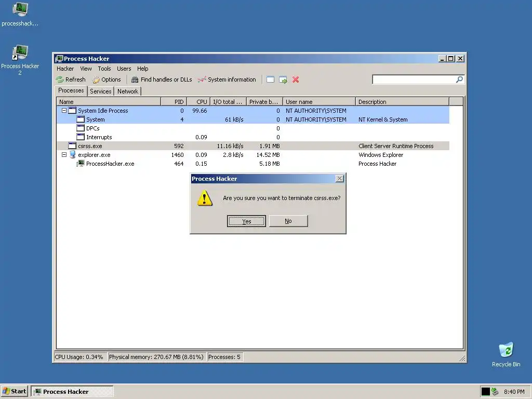Click 'Windows Explorer' description text
Image resolution: width=532 pixels, height=399 pixels.
pos(381,155)
